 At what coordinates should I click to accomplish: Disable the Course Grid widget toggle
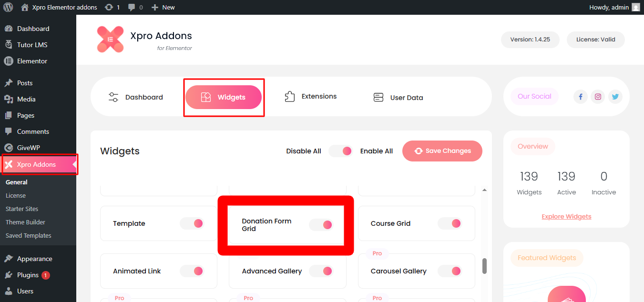(x=450, y=223)
